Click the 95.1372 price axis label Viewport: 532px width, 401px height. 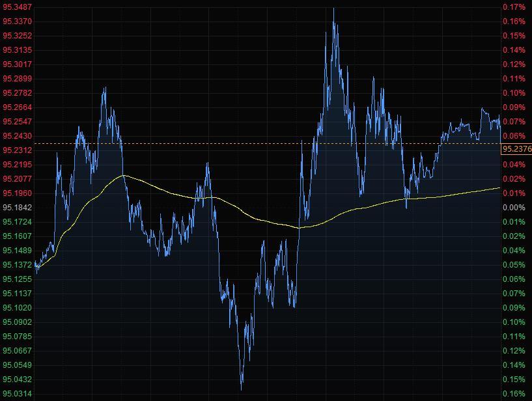tap(18, 265)
